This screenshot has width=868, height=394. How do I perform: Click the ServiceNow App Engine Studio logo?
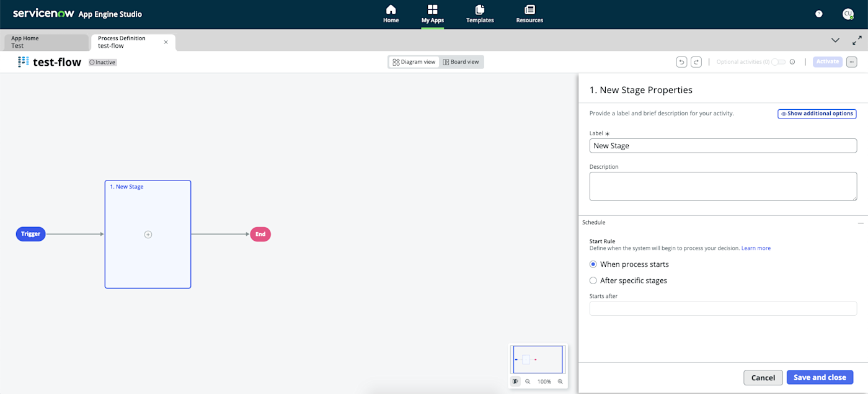[x=77, y=14]
